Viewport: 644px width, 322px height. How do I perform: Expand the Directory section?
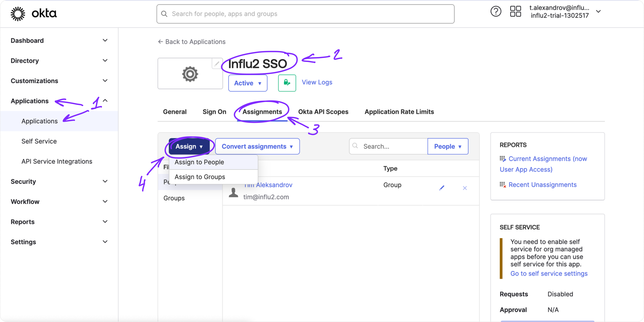105,60
